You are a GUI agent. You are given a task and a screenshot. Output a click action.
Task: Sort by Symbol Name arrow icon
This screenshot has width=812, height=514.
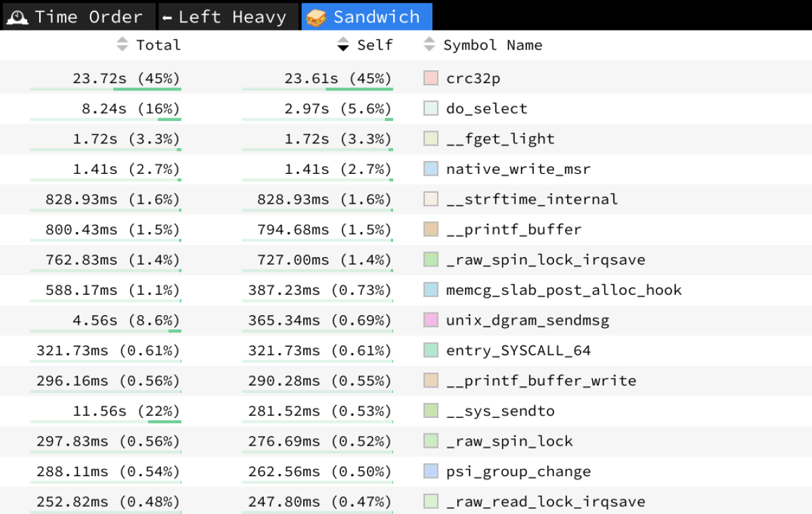[x=429, y=45]
